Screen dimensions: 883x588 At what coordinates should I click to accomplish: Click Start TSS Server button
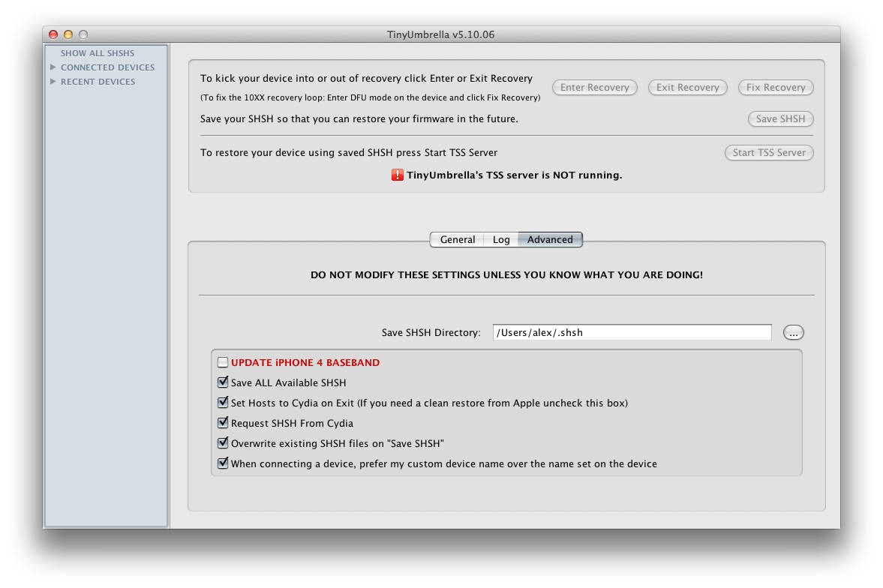769,153
